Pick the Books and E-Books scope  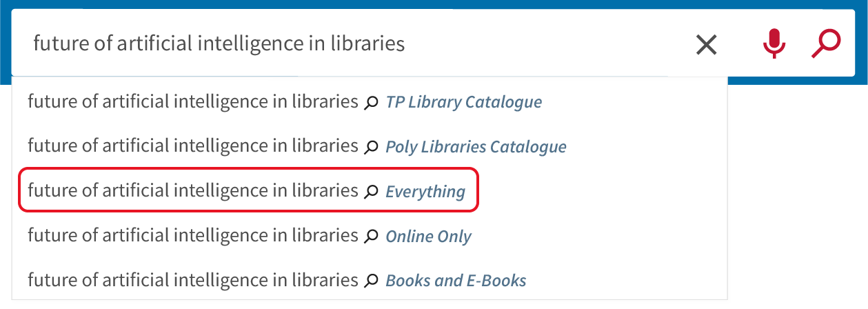click(456, 281)
